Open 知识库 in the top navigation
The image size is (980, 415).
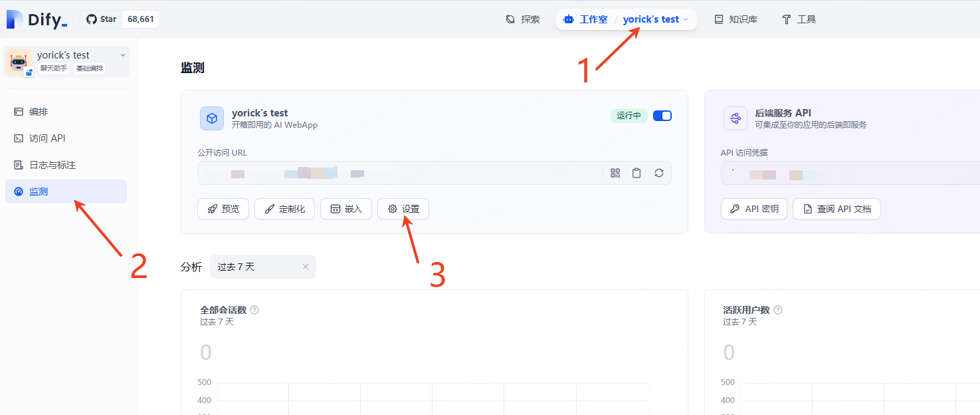pyautogui.click(x=735, y=19)
